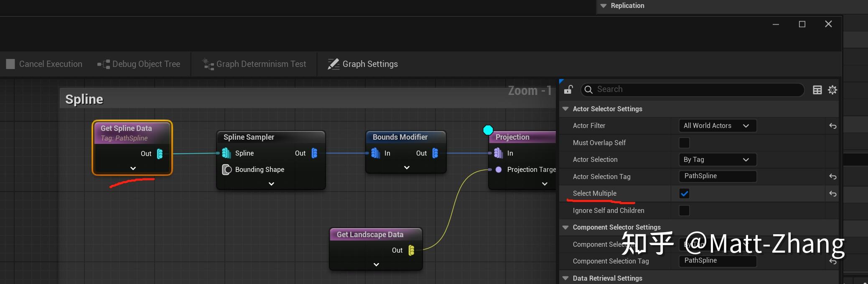
Task: Reset Actor Selection Tag to default
Action: point(832,177)
